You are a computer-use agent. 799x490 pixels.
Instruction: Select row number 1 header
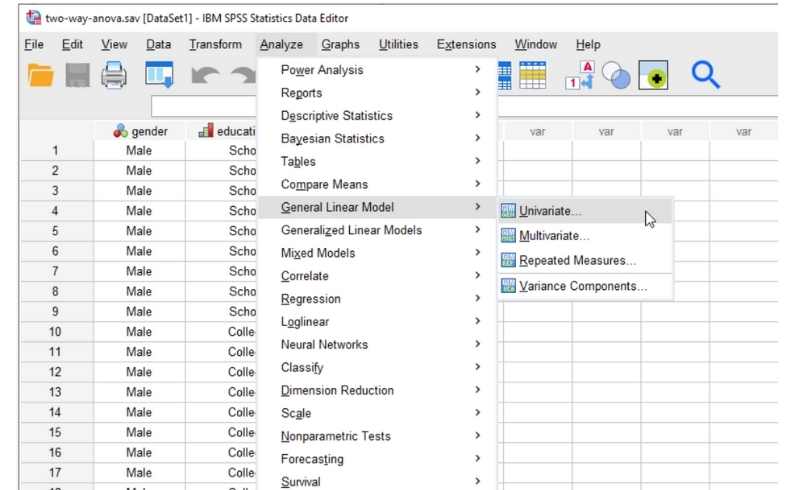tap(56, 150)
